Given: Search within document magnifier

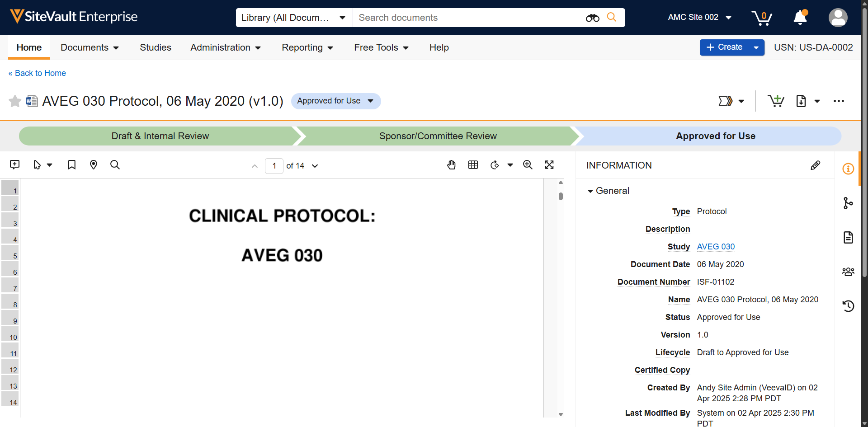Looking at the screenshot, I should (115, 165).
